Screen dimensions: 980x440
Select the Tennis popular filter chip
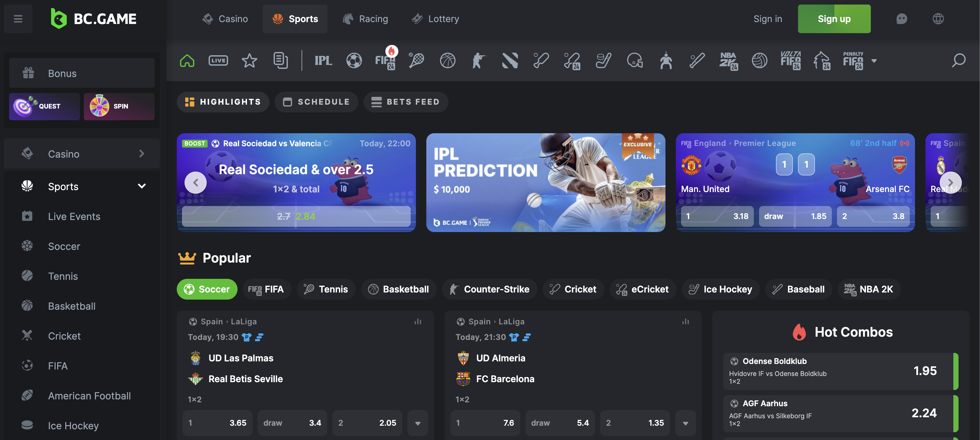(326, 289)
